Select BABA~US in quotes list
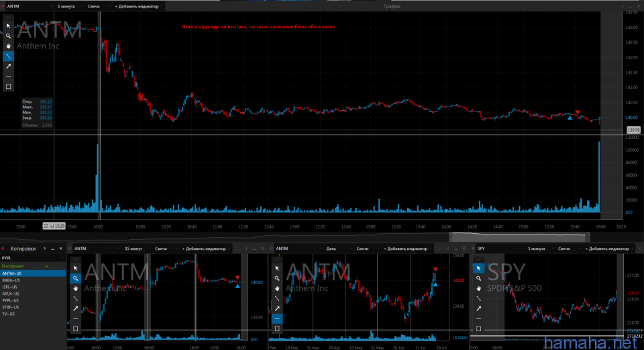Image resolution: width=644 pixels, height=350 pixels. point(33,280)
